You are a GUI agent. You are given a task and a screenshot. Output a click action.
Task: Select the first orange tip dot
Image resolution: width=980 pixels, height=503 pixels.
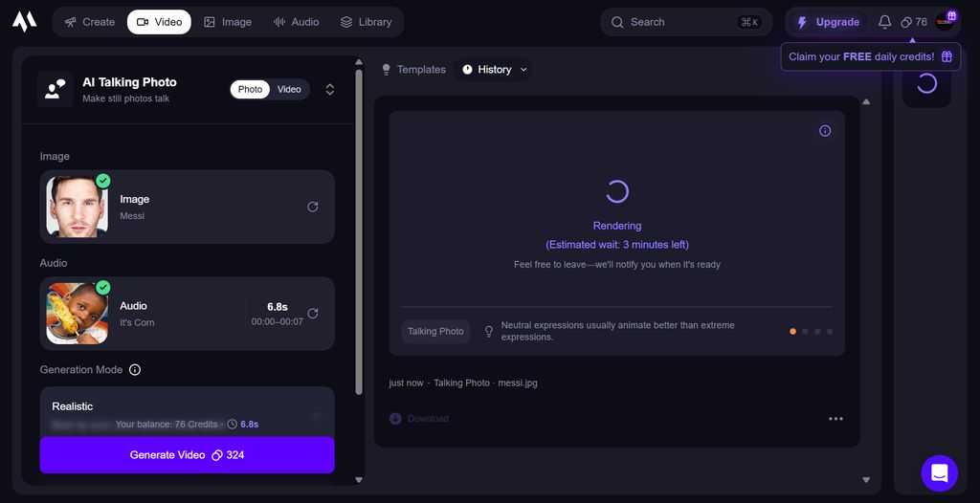[x=793, y=331]
